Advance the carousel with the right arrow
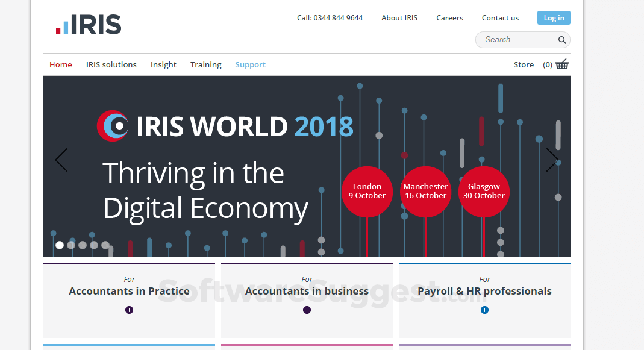 coord(552,160)
